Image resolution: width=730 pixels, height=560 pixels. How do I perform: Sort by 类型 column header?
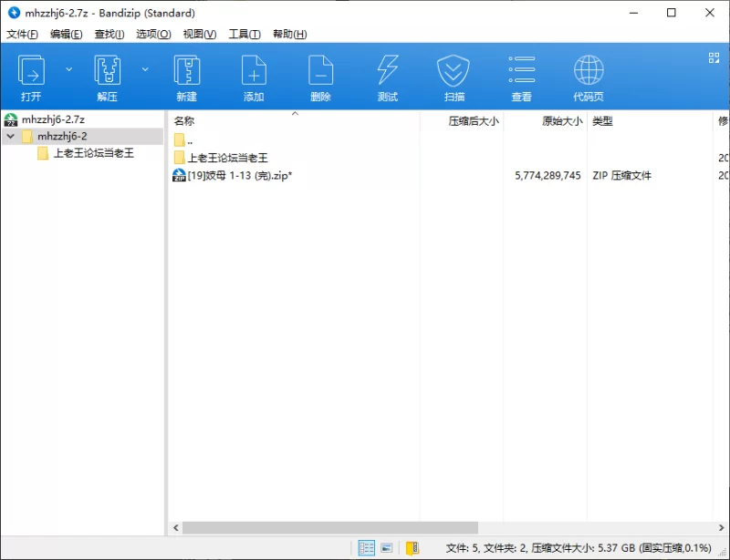point(650,121)
